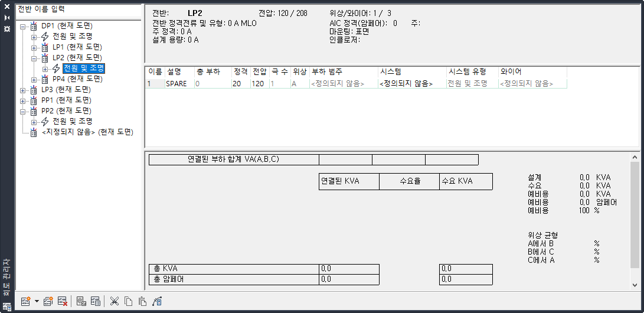Viewport: 644px width, 313px height.
Task: Click the panel icon next to DP1
Action: [34, 26]
